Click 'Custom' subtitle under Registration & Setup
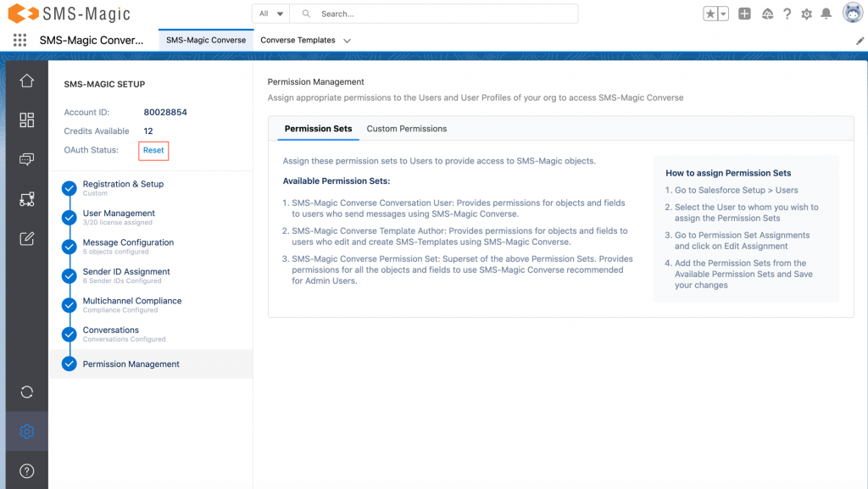868x489 pixels. pos(95,193)
